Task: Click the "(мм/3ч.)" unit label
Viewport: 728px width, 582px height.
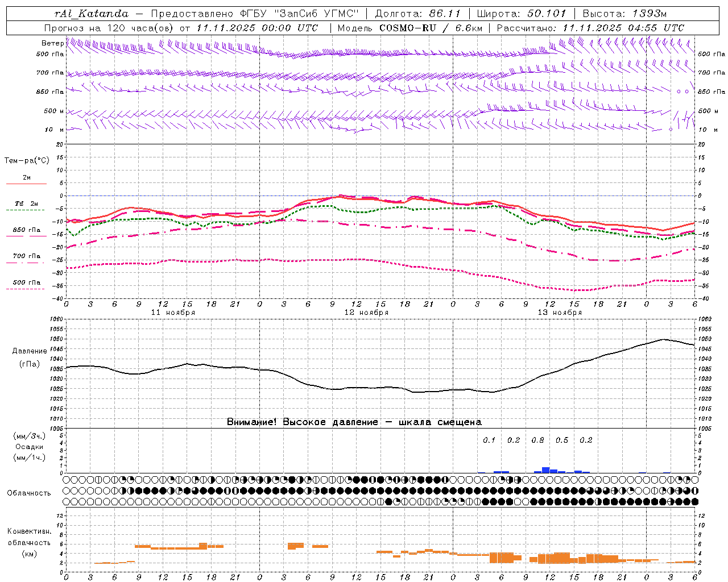Action: [29, 436]
